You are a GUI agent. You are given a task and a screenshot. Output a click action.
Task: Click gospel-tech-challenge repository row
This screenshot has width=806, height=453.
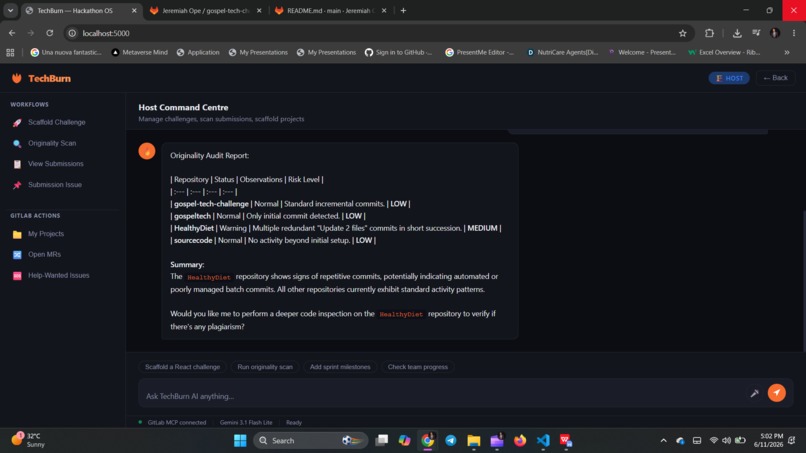(x=290, y=204)
